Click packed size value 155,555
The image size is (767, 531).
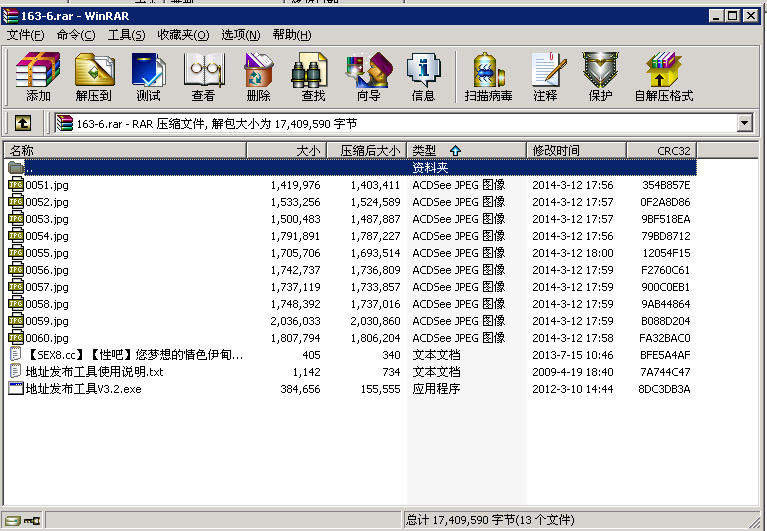pyautogui.click(x=380, y=389)
